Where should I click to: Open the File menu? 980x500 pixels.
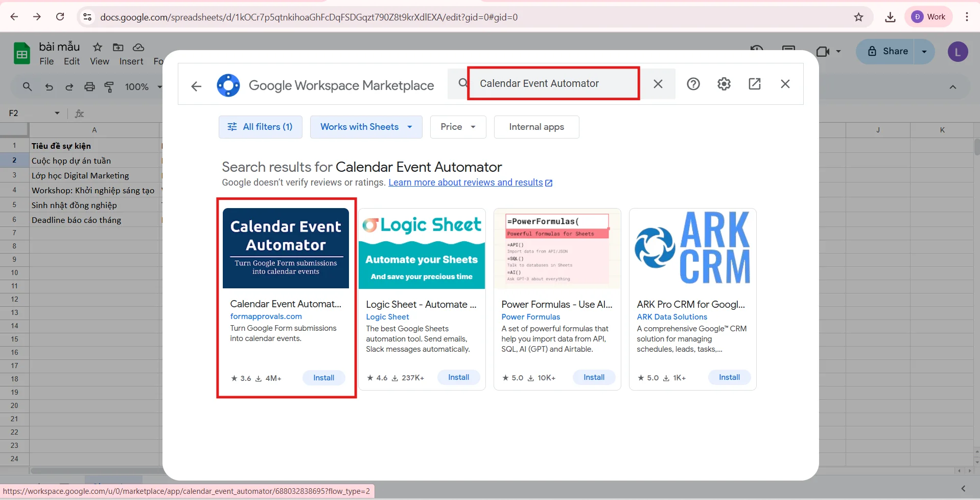(x=46, y=61)
